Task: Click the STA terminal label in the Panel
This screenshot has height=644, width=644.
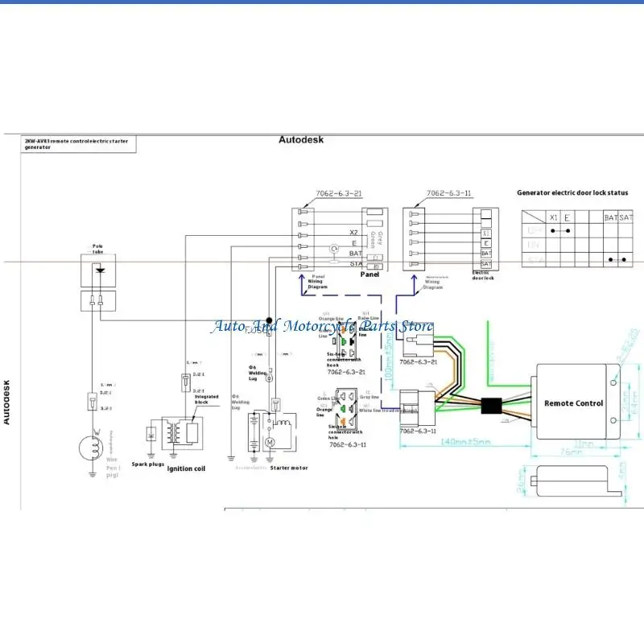Action: coord(356,264)
